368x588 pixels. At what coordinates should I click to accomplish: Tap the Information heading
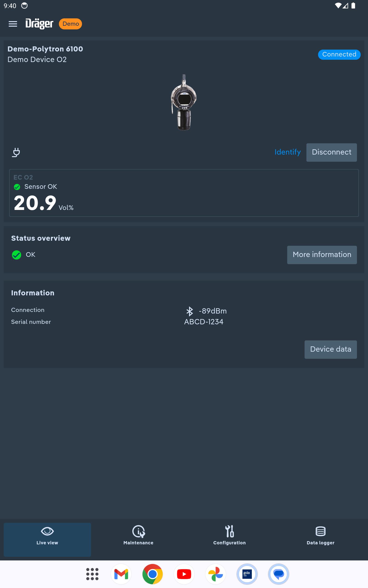click(33, 293)
